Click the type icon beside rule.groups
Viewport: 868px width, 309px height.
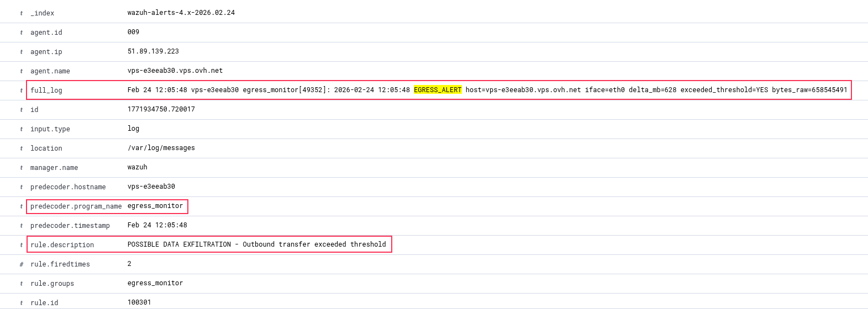pyautogui.click(x=22, y=284)
